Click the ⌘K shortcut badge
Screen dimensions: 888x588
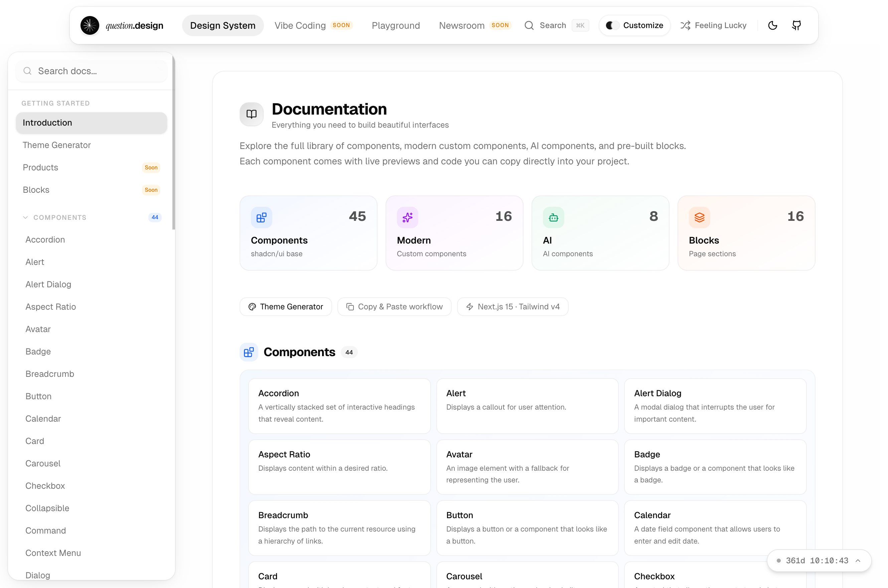(580, 25)
